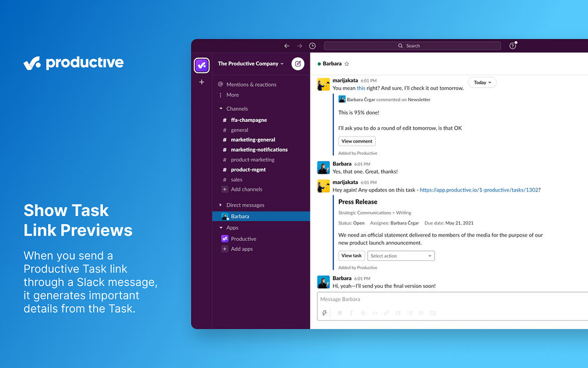
Task: Open The Productive Company workspace menu
Action: 251,64
